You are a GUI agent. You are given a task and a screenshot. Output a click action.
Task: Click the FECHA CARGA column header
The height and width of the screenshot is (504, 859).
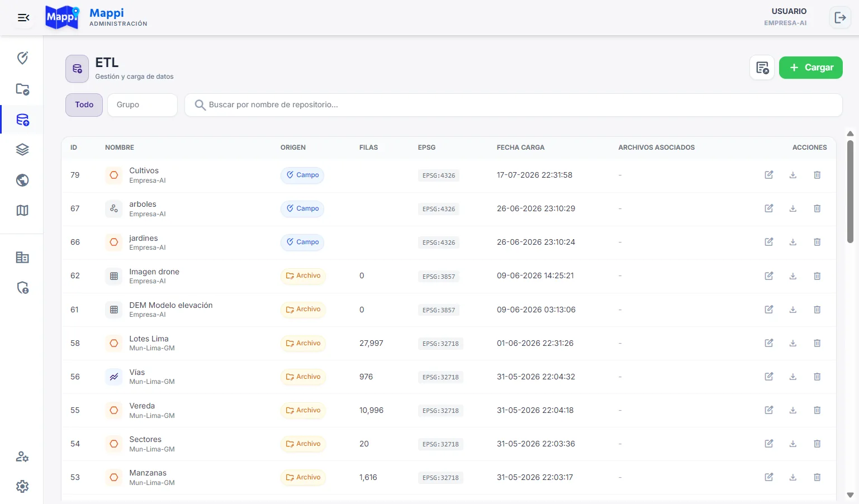pos(520,148)
